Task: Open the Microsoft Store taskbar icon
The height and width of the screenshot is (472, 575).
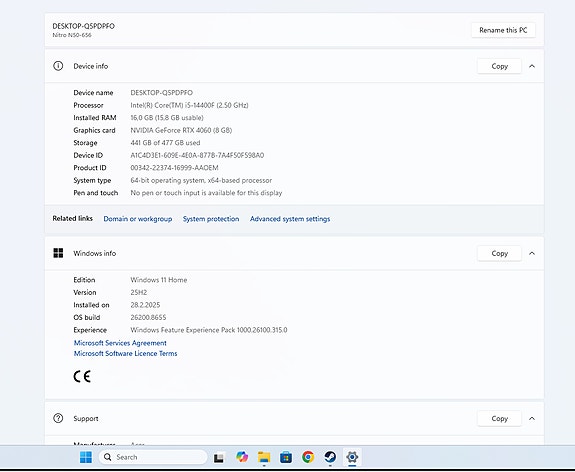Action: (x=286, y=457)
